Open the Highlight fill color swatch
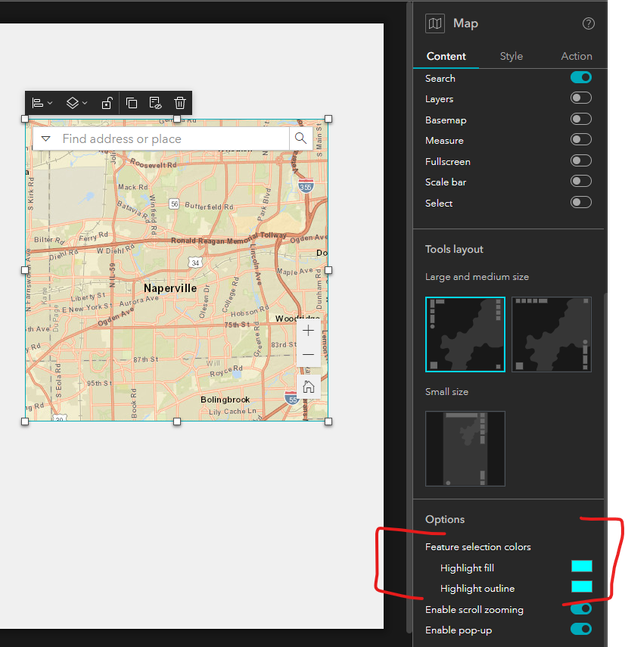The width and height of the screenshot is (625, 647). [x=582, y=566]
